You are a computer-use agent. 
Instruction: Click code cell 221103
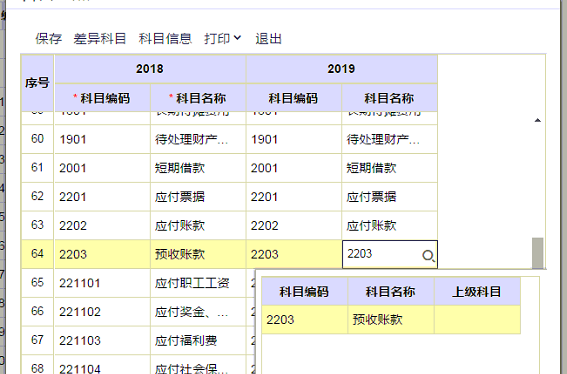102,340
